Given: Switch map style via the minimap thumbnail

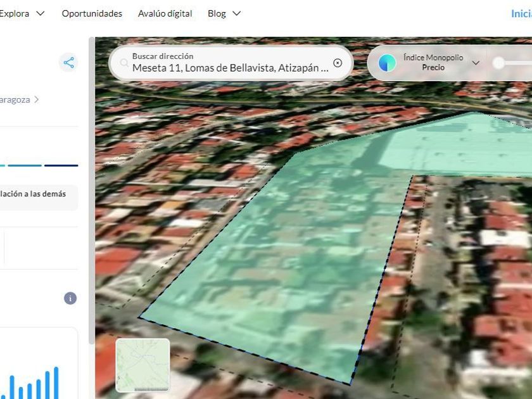Looking at the screenshot, I should click(142, 365).
